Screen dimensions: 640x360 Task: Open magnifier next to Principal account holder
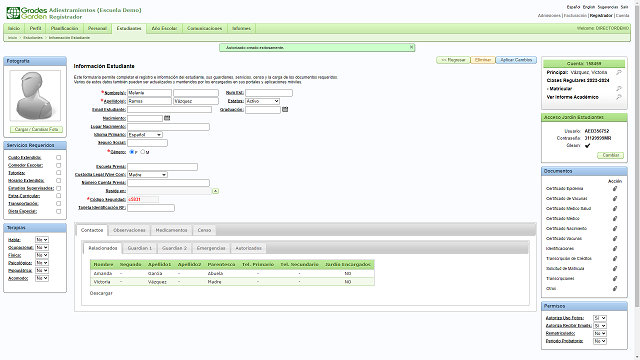tap(619, 72)
